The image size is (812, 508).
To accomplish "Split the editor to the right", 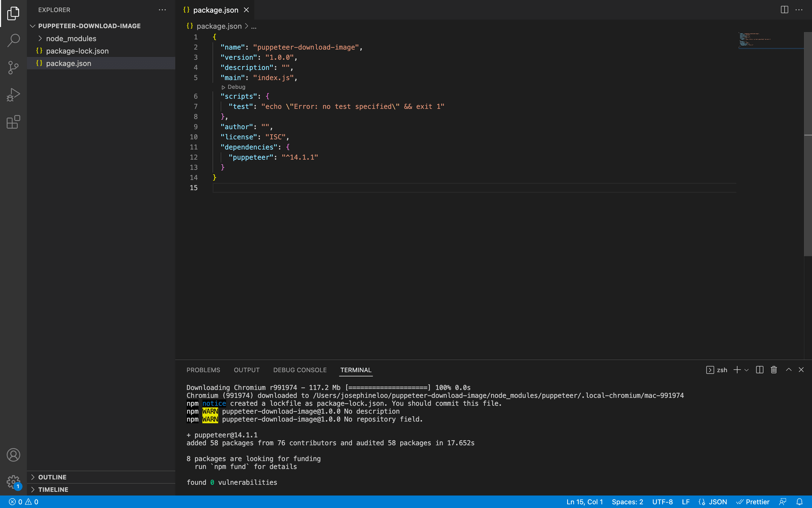I will click(x=784, y=10).
